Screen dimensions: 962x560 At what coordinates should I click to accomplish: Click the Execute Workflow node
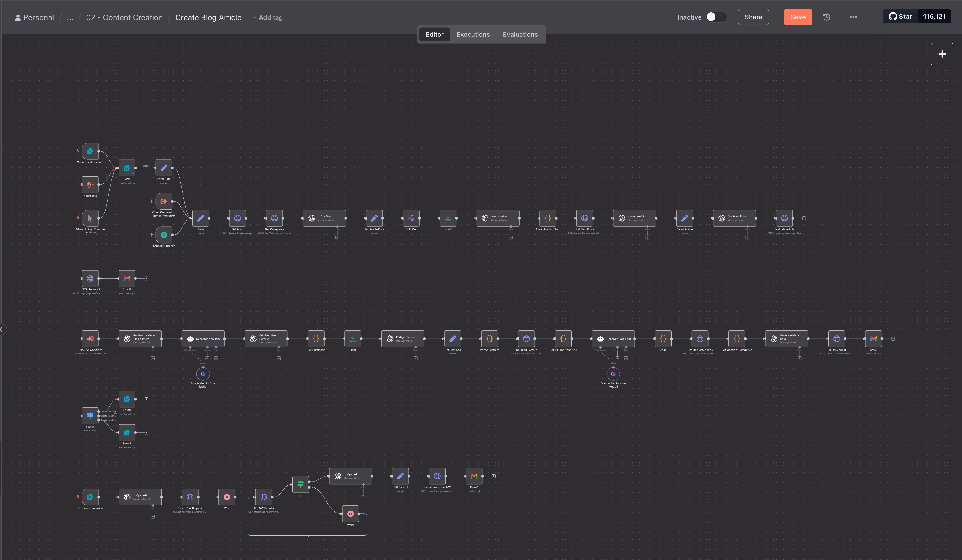click(90, 339)
